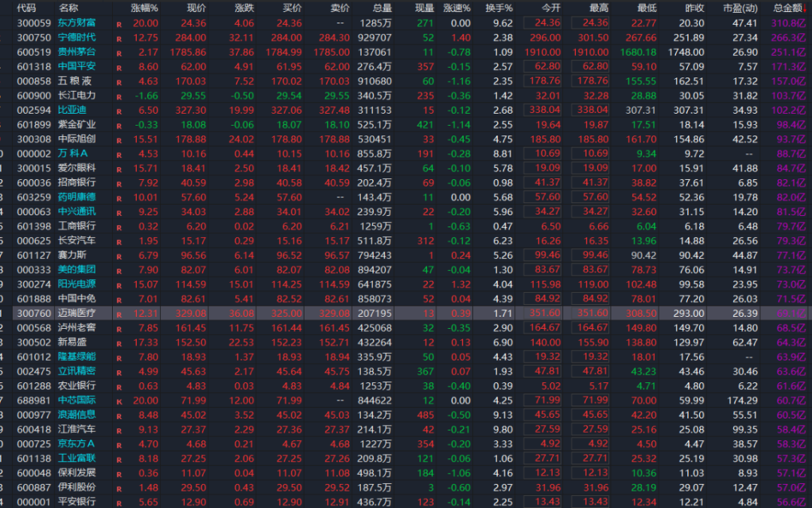The width and height of the screenshot is (812, 508).
Task: Sort by 市盈(动) column header
Action: tap(740, 8)
